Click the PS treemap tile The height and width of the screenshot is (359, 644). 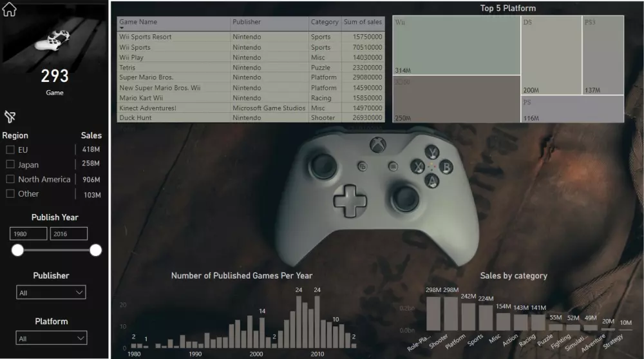pyautogui.click(x=573, y=109)
